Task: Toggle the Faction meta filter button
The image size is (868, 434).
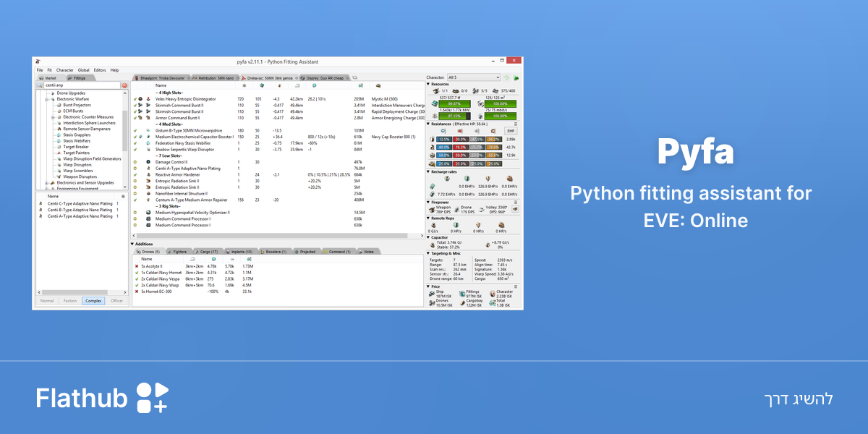Action: (70, 301)
